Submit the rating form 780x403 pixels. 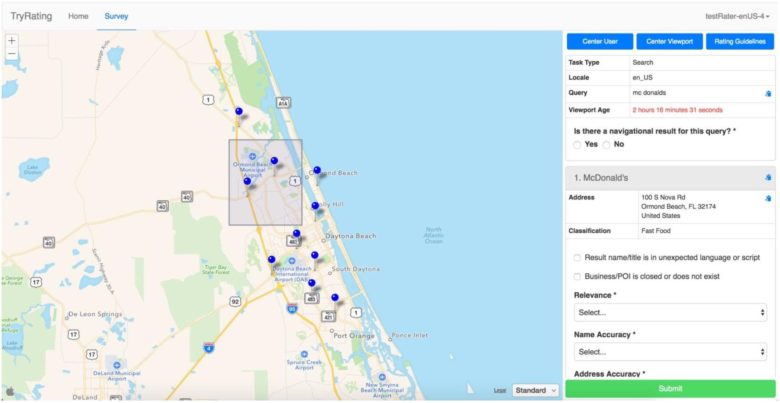tap(670, 388)
